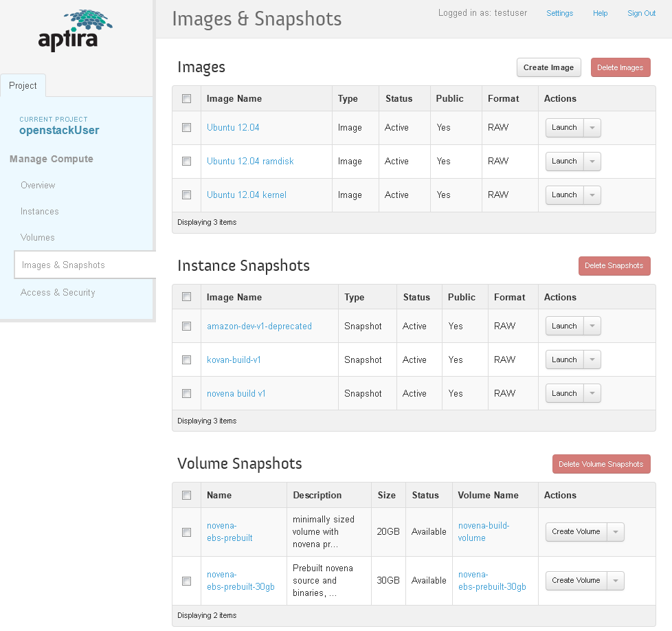Screen dimensions: 672x631
Task: Check select-all in Volume Snapshots table
Action: tap(186, 495)
